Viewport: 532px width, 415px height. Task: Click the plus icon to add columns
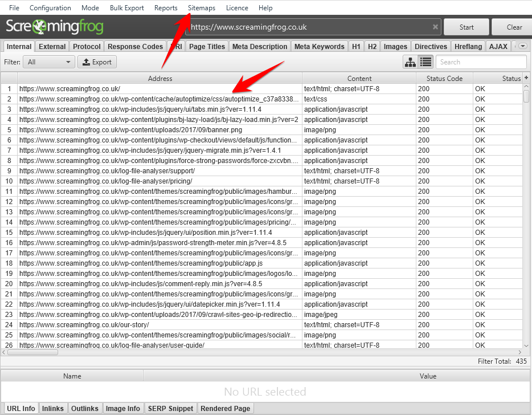(526, 78)
